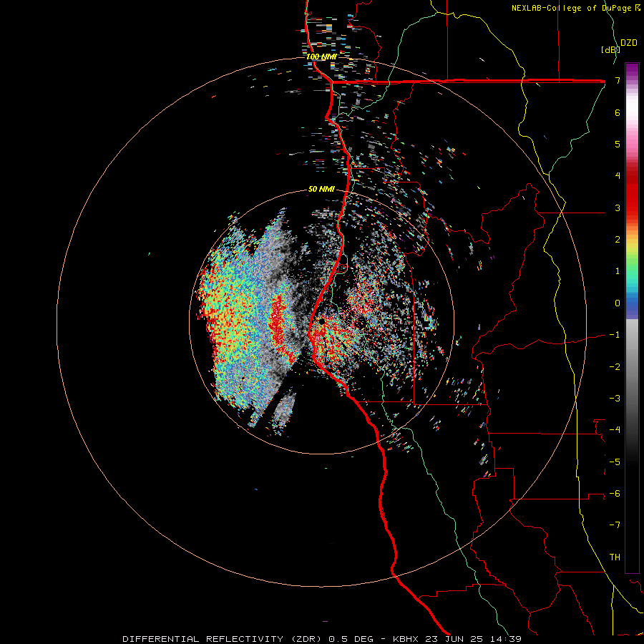Click the 5 value on color scale

[618, 144]
